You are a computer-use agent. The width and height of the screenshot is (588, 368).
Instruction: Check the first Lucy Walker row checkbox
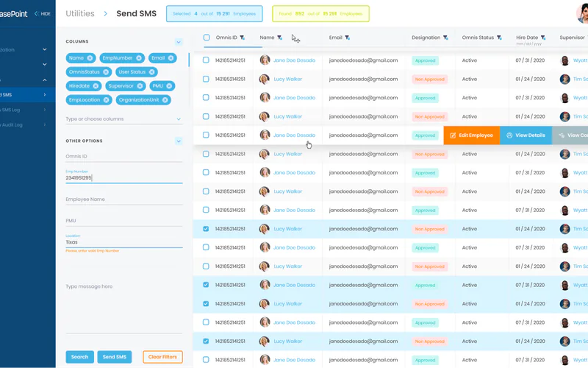tap(206, 79)
